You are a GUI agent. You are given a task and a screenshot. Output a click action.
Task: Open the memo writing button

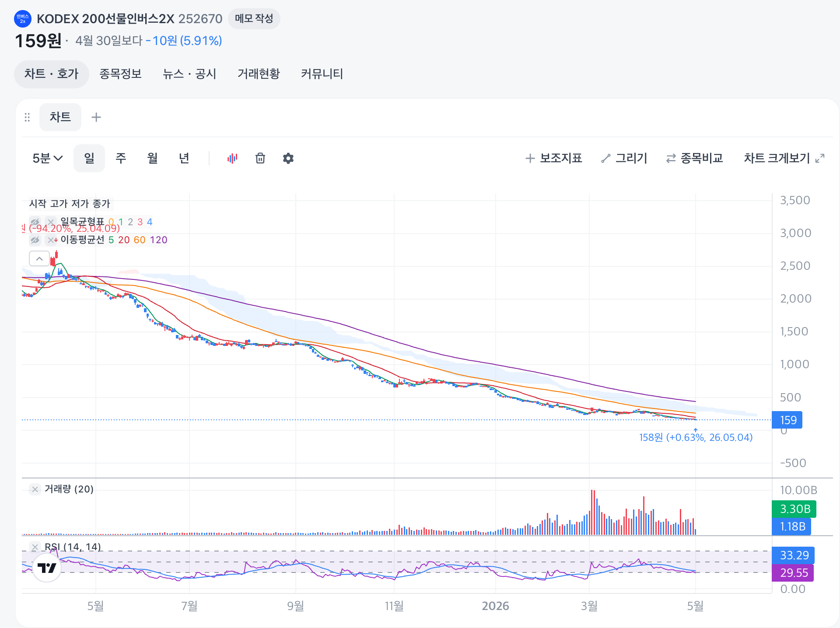(254, 19)
